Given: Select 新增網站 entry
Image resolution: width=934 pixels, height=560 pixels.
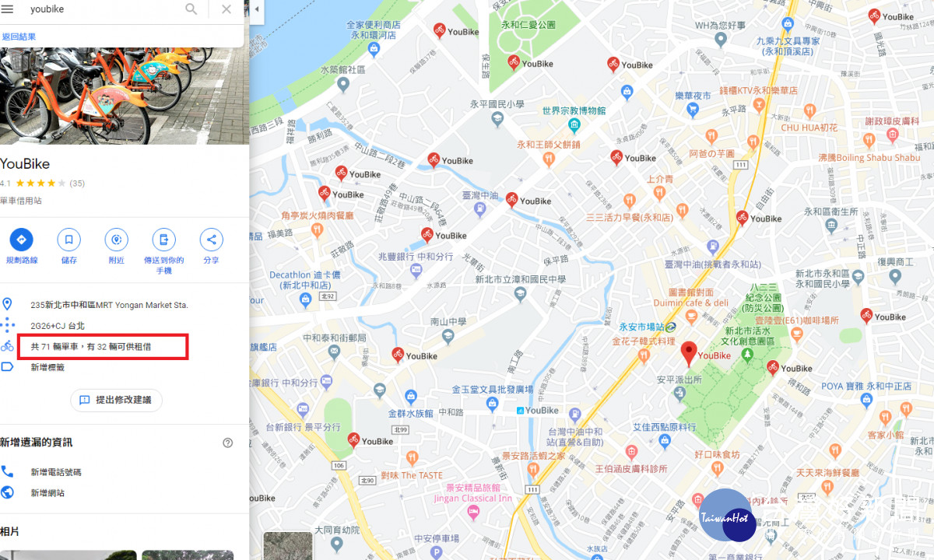Looking at the screenshot, I should click(x=47, y=493).
